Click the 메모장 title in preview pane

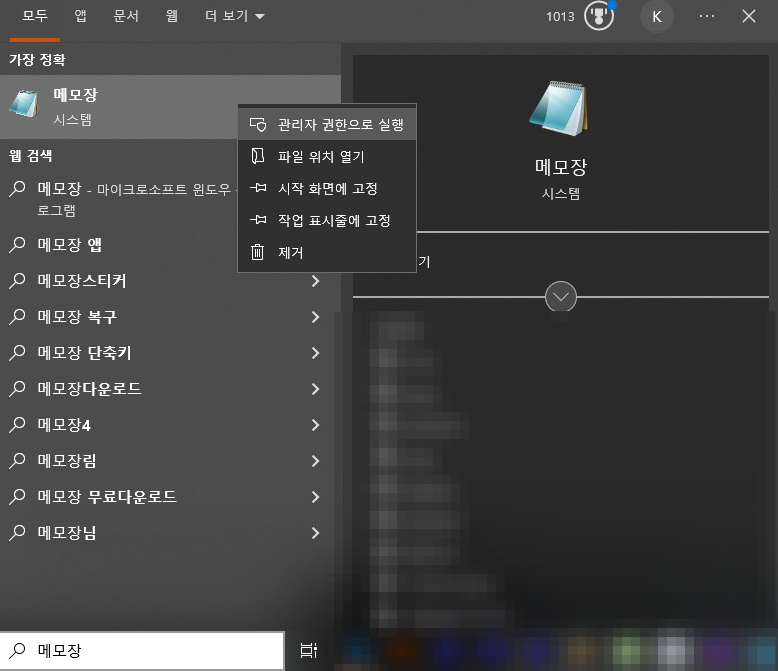click(x=561, y=167)
